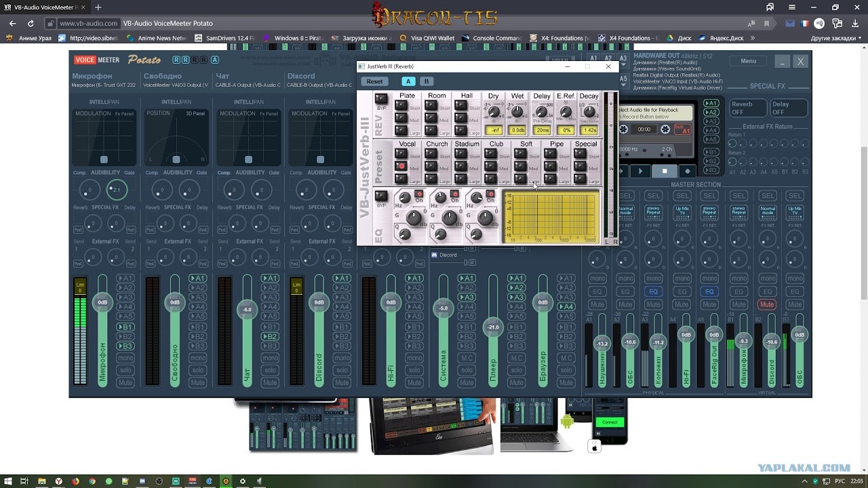This screenshot has width=868, height=488.
Task: Open the Windows Start menu
Action: click(x=7, y=481)
